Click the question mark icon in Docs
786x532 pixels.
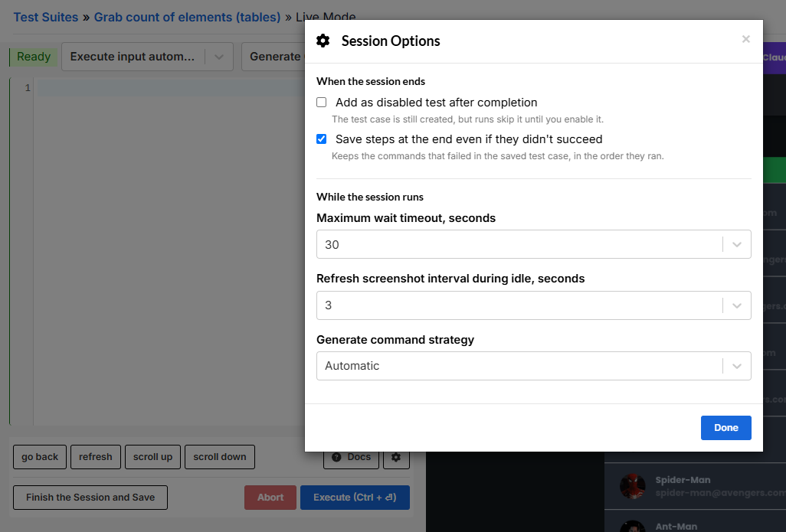(x=336, y=457)
